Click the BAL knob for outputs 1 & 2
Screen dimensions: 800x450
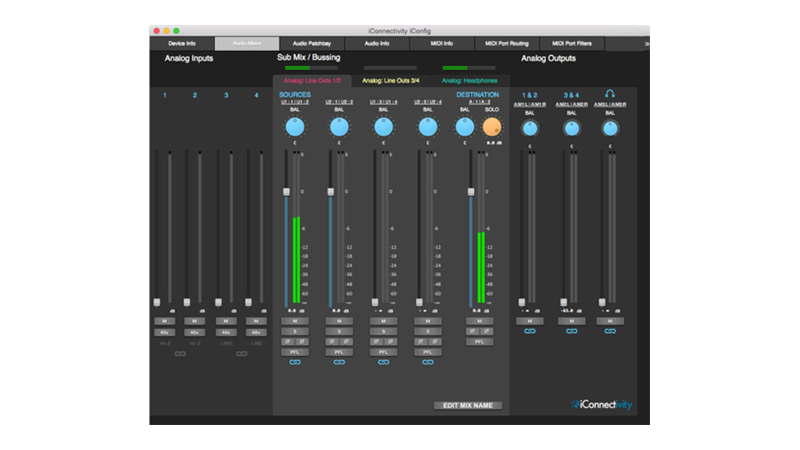pos(530,129)
